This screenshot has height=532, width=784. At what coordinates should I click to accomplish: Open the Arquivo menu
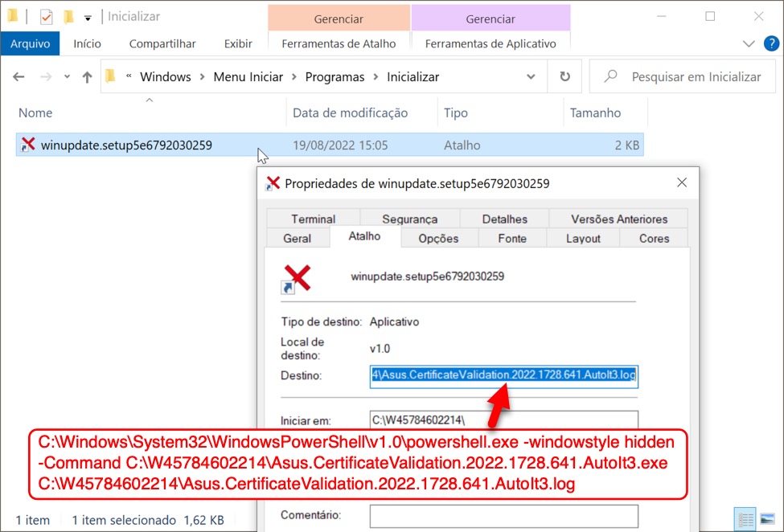click(31, 43)
